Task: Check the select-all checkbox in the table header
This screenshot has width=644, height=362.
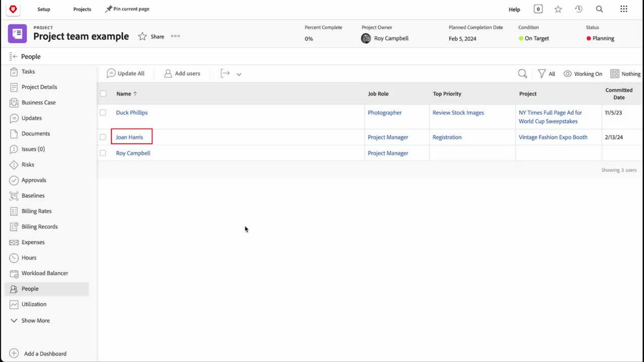Action: tap(103, 94)
